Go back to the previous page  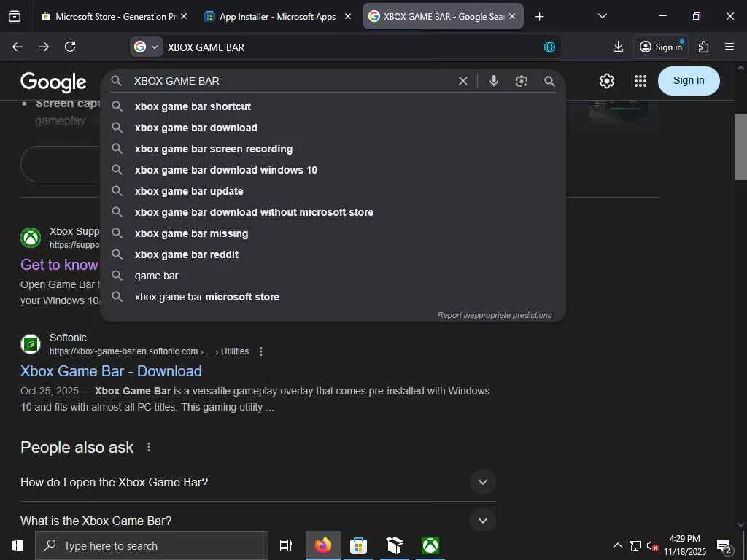18,47
